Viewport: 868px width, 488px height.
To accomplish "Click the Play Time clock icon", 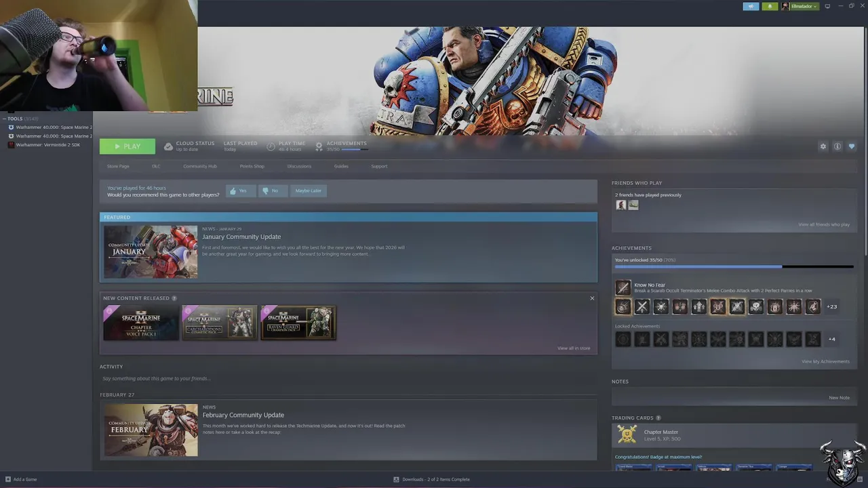I will [x=271, y=146].
